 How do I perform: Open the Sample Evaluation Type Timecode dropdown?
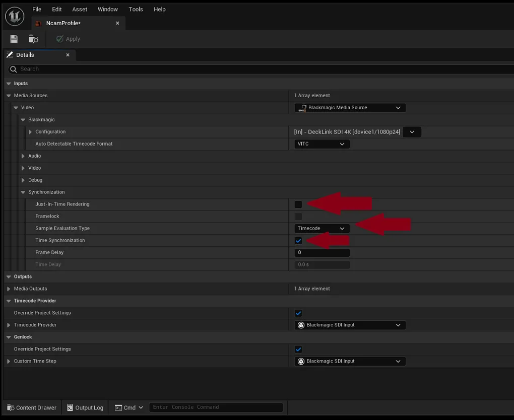point(322,228)
